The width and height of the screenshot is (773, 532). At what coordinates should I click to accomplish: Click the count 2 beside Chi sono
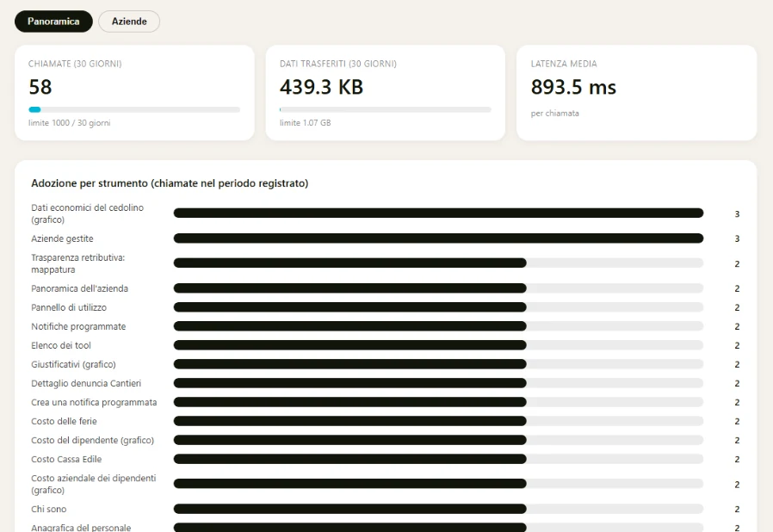(737, 510)
